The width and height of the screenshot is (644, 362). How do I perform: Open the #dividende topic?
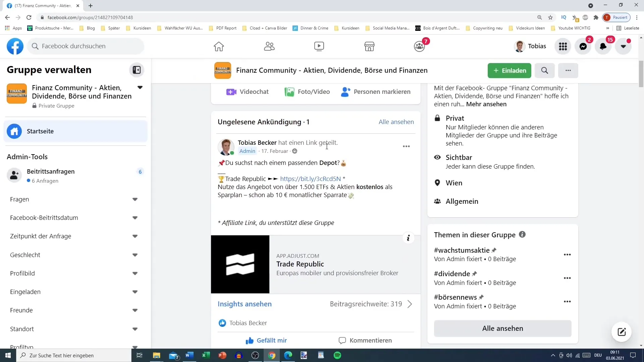[x=452, y=274]
